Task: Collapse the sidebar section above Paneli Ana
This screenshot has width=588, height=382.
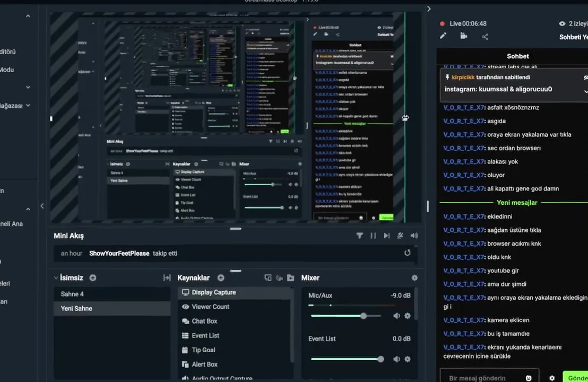Action: point(28,209)
